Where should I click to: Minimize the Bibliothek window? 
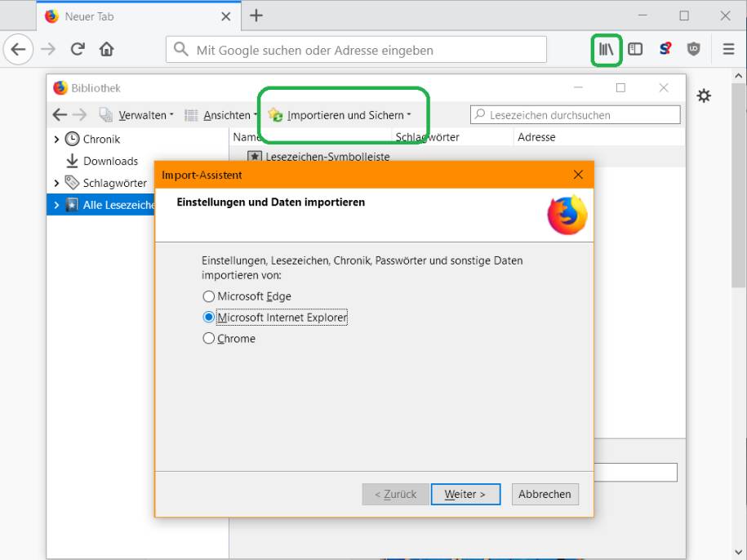pyautogui.click(x=578, y=87)
